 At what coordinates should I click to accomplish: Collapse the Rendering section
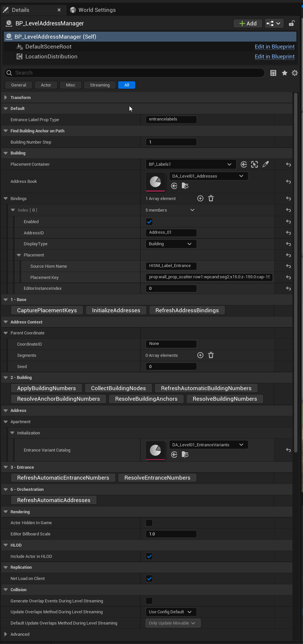tap(6, 512)
